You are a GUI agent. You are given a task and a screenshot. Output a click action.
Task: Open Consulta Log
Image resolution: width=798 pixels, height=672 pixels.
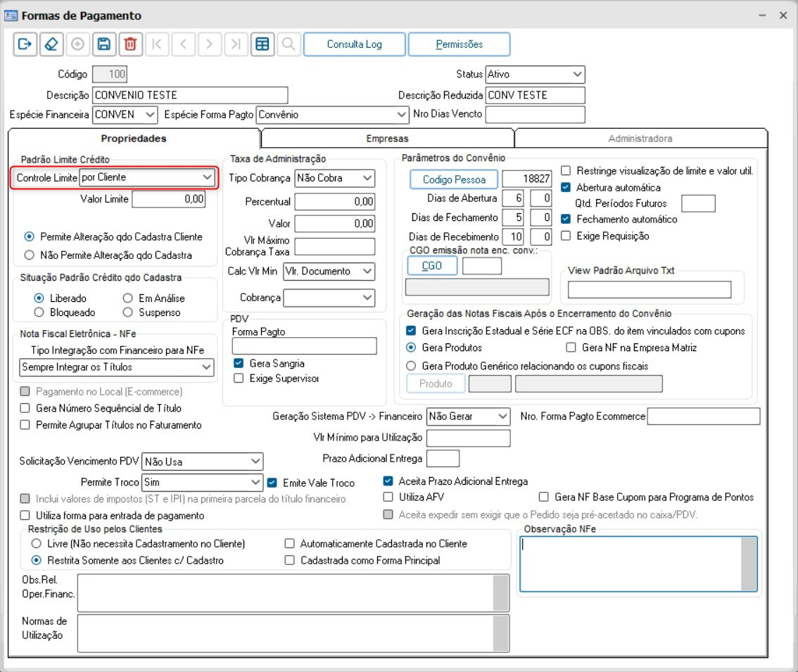(354, 44)
